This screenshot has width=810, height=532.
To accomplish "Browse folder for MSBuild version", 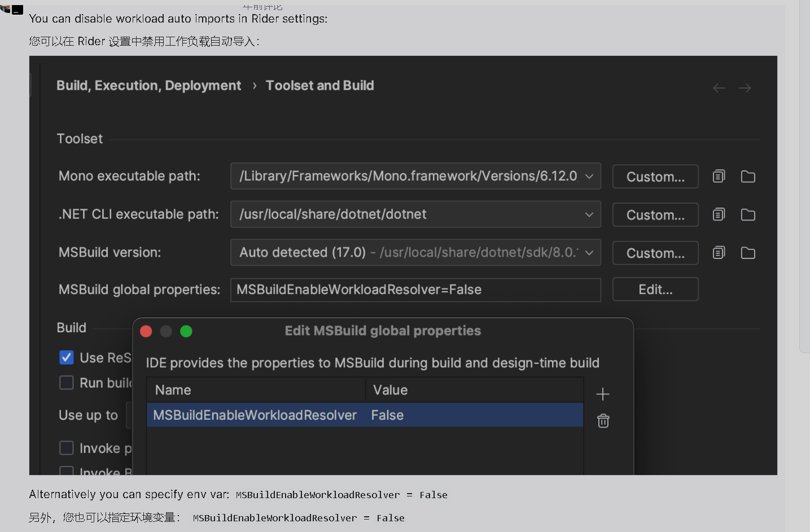I will (x=747, y=253).
